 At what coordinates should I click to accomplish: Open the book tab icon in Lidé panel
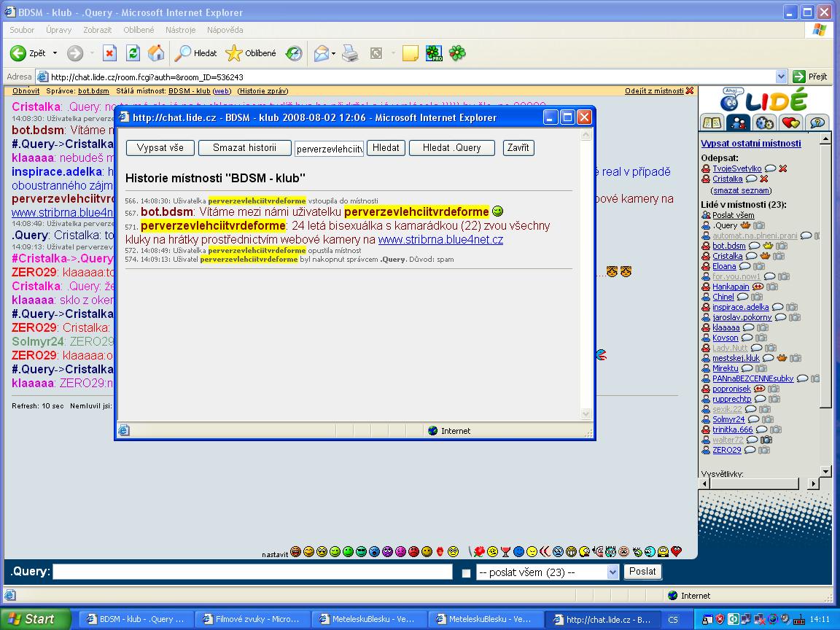point(712,122)
